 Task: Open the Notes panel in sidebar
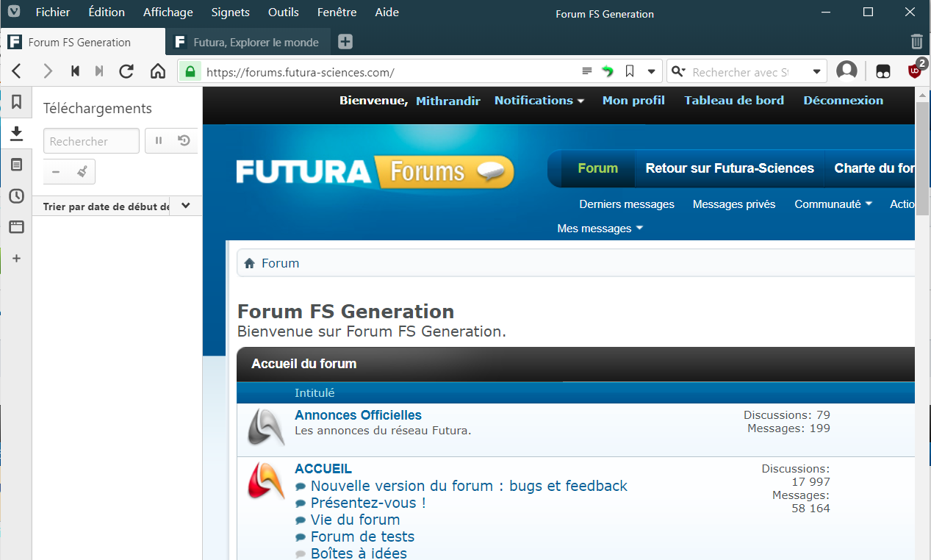coord(16,165)
